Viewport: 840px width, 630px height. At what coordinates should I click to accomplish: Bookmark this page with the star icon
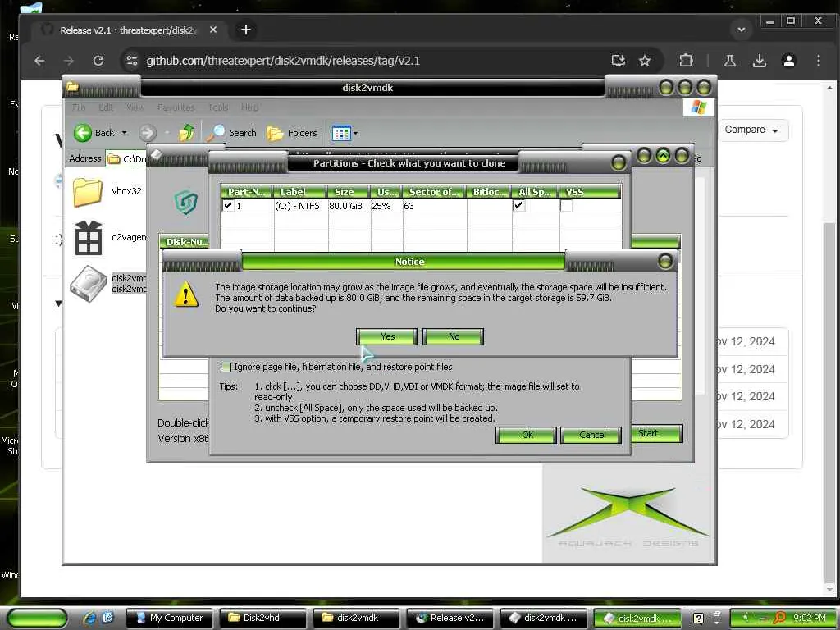(645, 61)
